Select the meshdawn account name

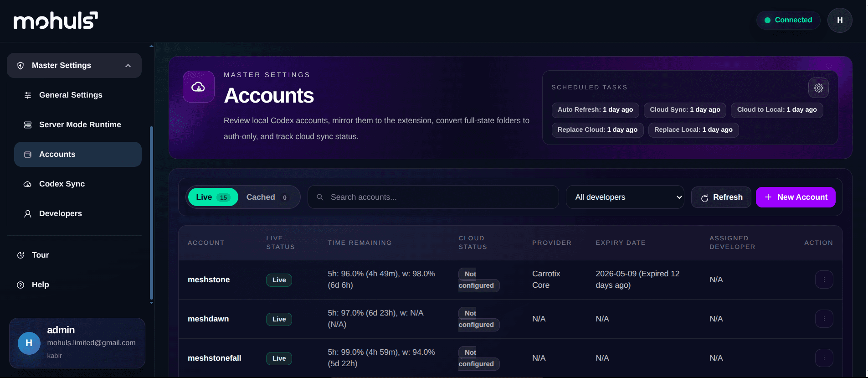208,319
